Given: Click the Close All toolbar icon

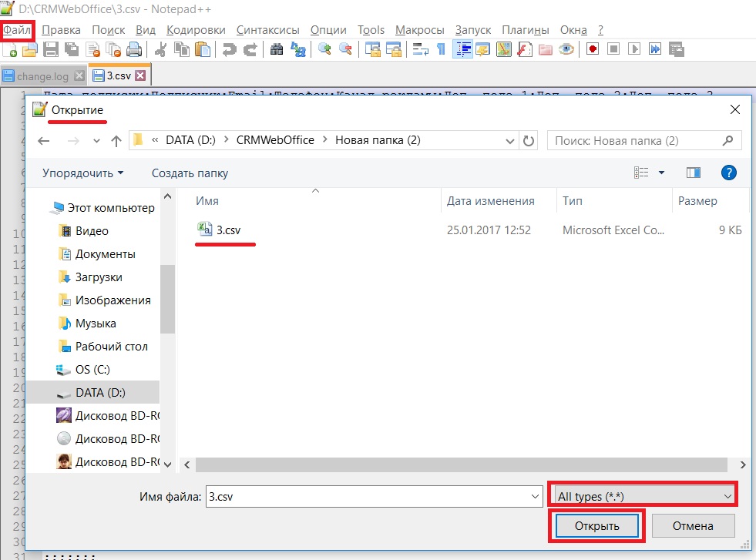Looking at the screenshot, I should tap(113, 49).
